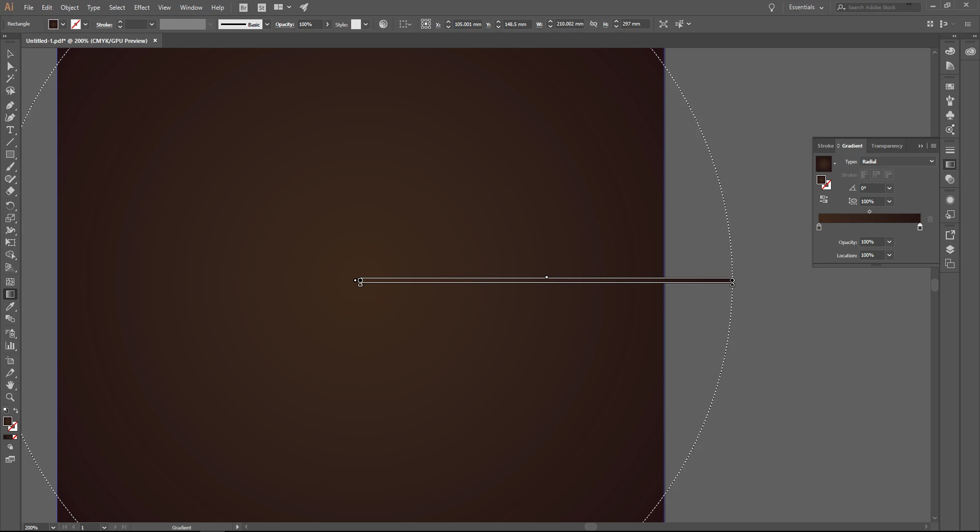The width and height of the screenshot is (980, 532).
Task: Choose the Magic Wand tool
Action: (10, 79)
